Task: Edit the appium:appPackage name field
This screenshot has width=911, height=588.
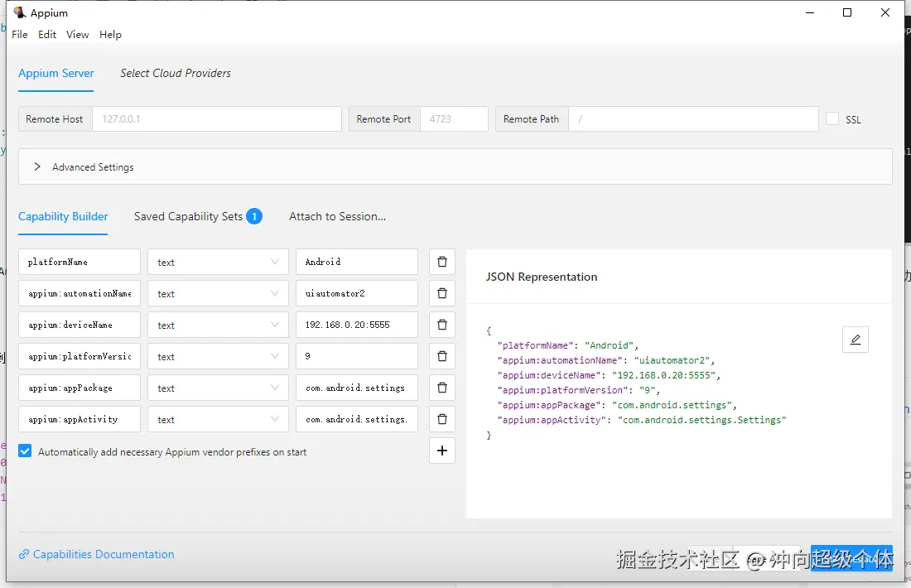Action: pyautogui.click(x=79, y=387)
